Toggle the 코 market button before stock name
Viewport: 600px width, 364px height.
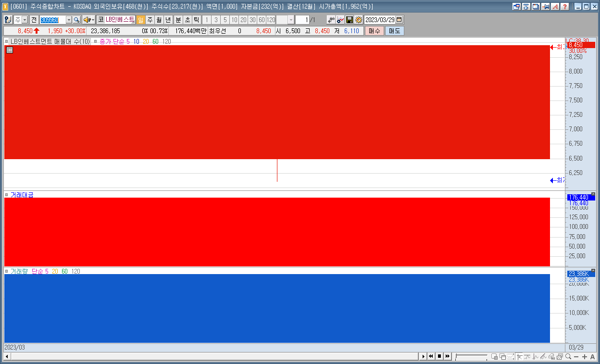(x=101, y=20)
